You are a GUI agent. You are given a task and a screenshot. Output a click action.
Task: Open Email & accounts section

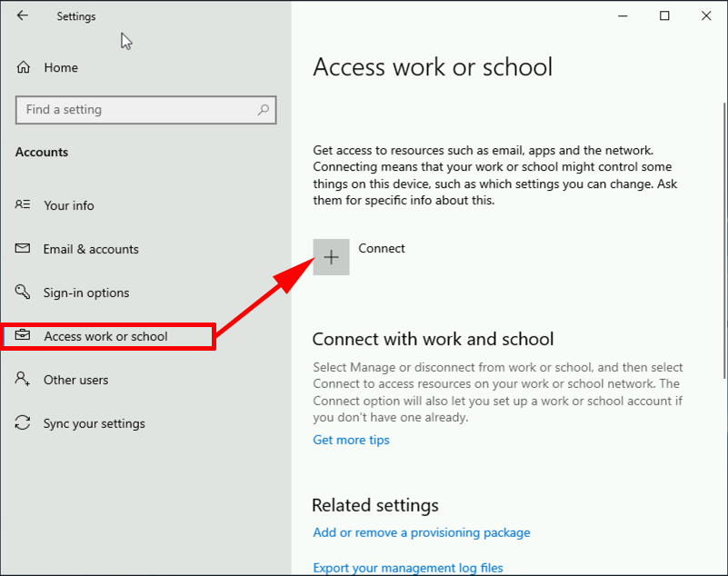coord(91,249)
